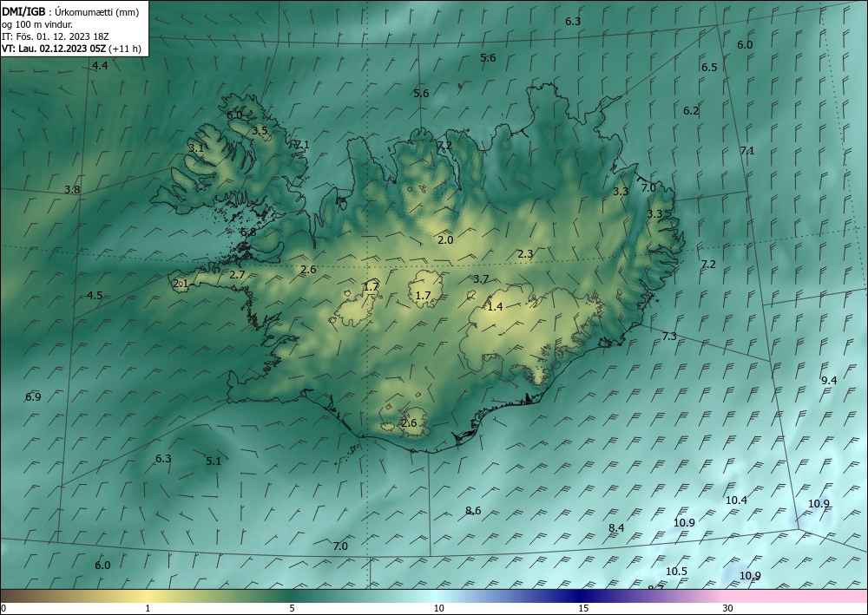Click the color bar tick label 0
868x615 pixels.
(x=3, y=609)
